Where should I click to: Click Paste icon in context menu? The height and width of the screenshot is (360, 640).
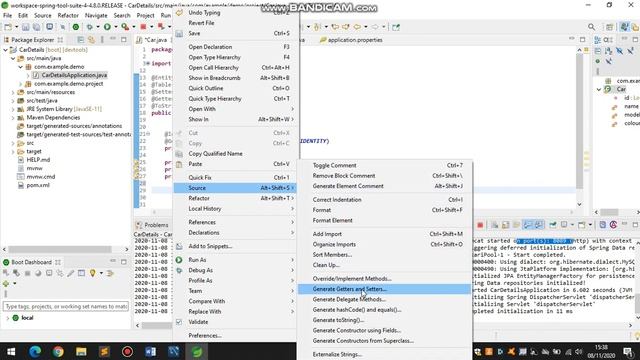pyautogui.click(x=179, y=164)
